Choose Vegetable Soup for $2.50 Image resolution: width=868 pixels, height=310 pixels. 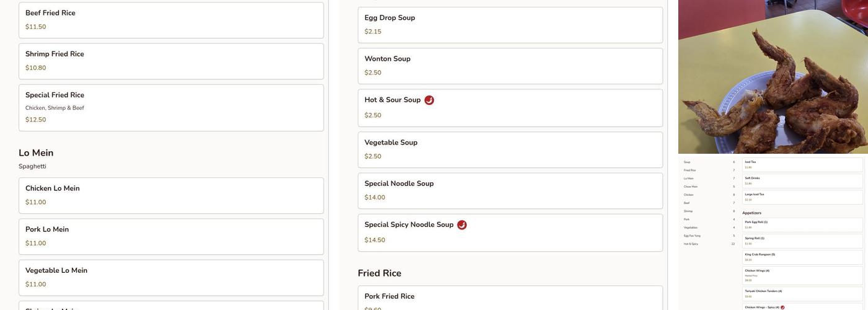510,149
